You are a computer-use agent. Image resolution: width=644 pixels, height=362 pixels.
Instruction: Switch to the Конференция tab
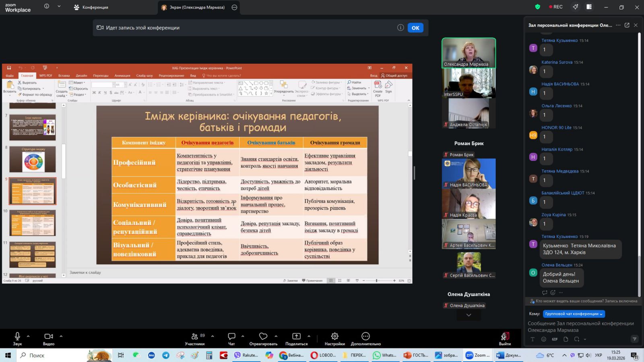(x=91, y=7)
